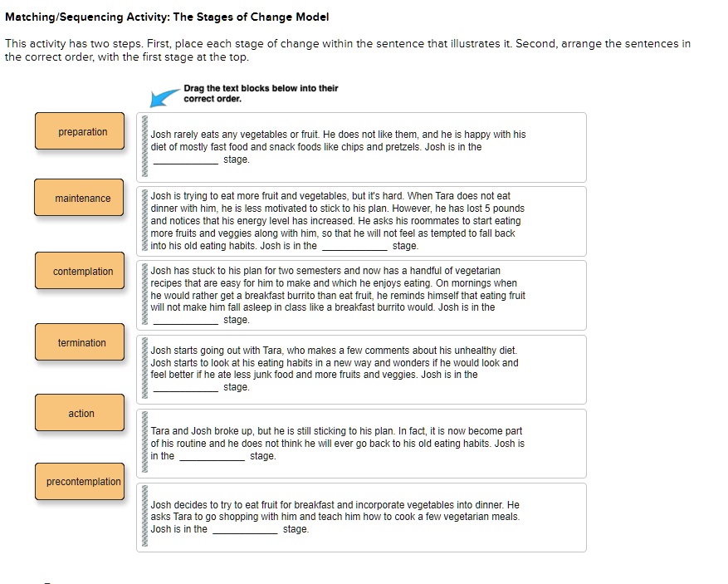Click the "contemplation" stage block

tap(80, 271)
